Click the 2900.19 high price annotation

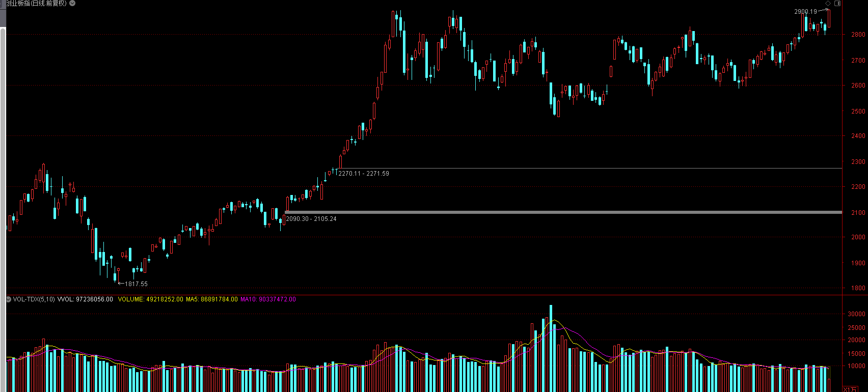805,12
